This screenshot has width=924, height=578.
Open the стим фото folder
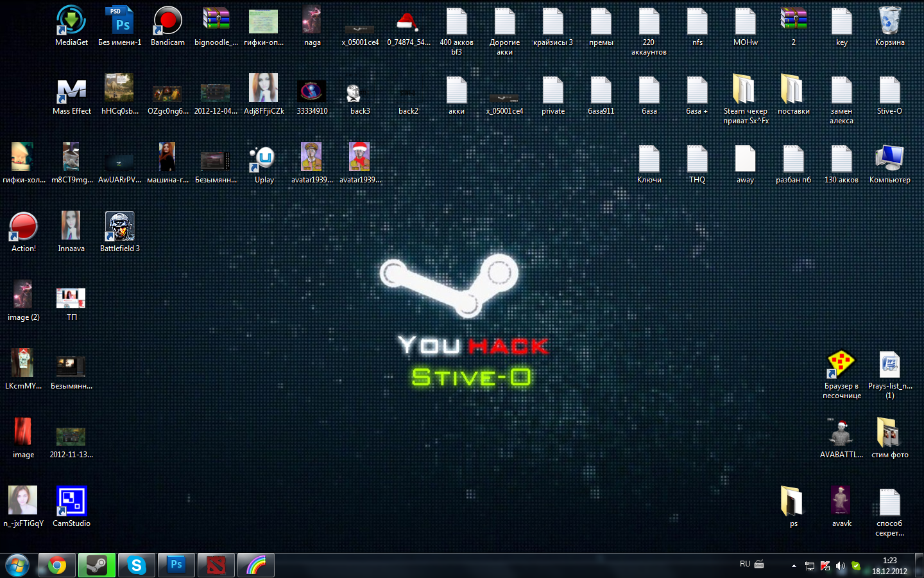(889, 438)
